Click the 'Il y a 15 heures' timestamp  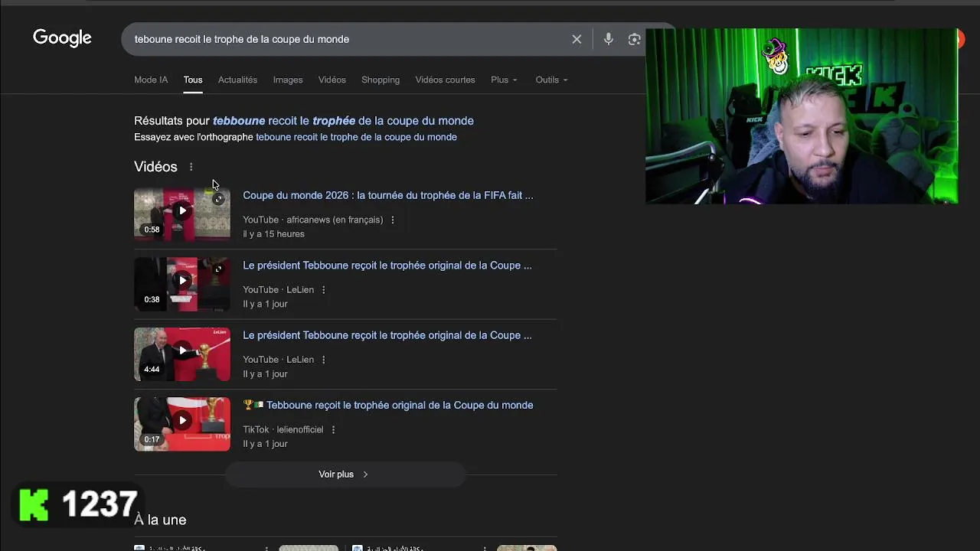(273, 234)
